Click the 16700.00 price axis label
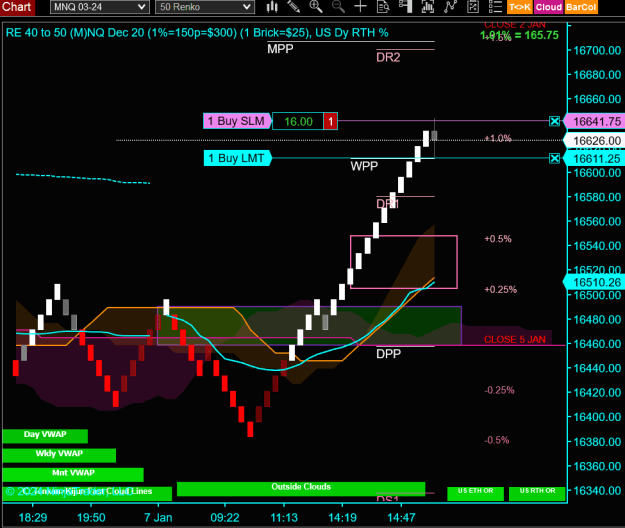 (597, 50)
